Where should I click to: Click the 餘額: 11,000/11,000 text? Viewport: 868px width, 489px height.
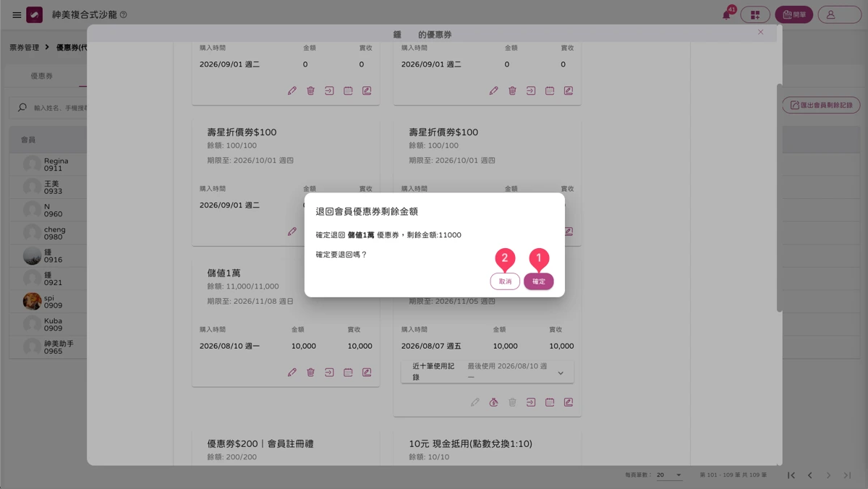[x=243, y=286]
